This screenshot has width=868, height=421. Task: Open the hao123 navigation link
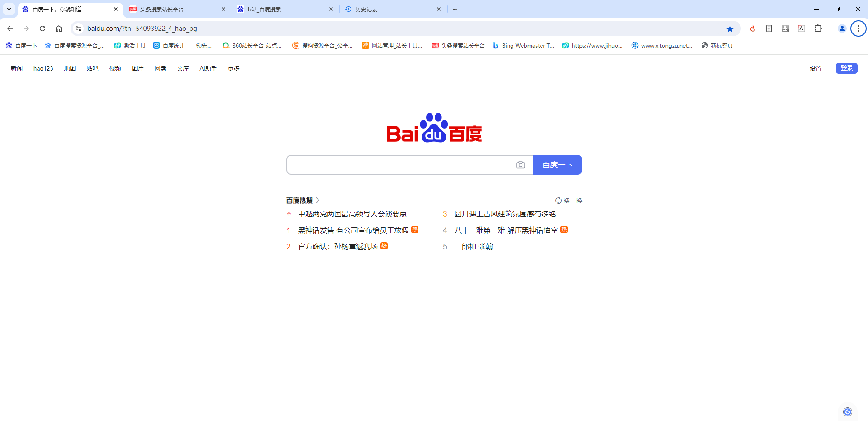pyautogui.click(x=43, y=68)
